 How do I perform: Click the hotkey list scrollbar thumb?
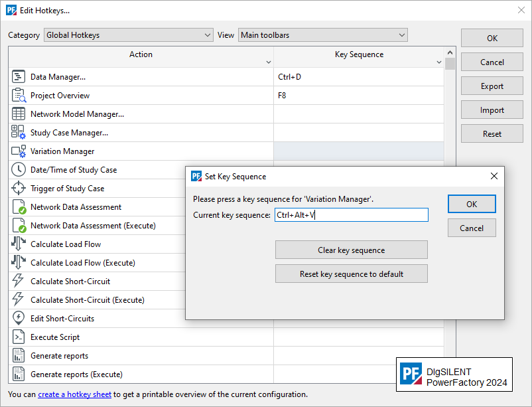pos(450,64)
